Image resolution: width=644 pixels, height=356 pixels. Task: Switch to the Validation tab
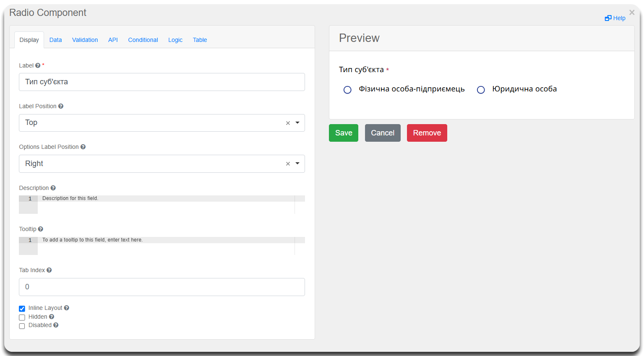(x=85, y=40)
